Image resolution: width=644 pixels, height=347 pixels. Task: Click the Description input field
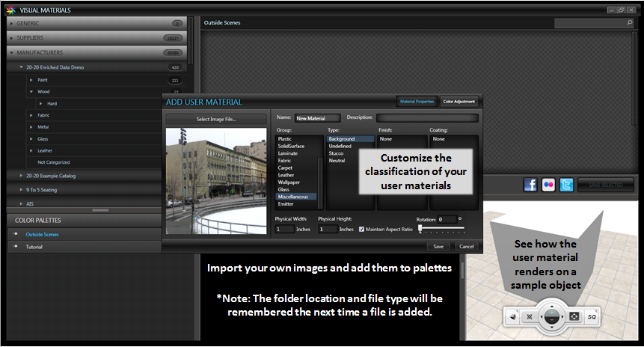427,118
